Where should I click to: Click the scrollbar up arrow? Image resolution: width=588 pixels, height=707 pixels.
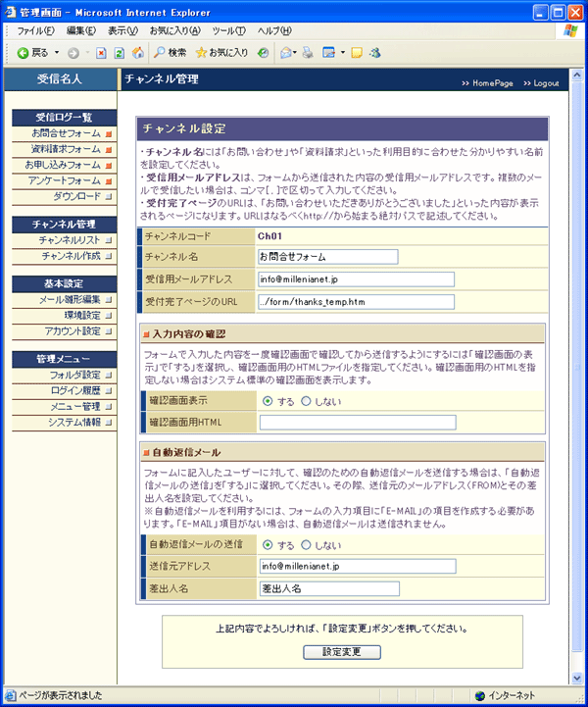point(577,75)
